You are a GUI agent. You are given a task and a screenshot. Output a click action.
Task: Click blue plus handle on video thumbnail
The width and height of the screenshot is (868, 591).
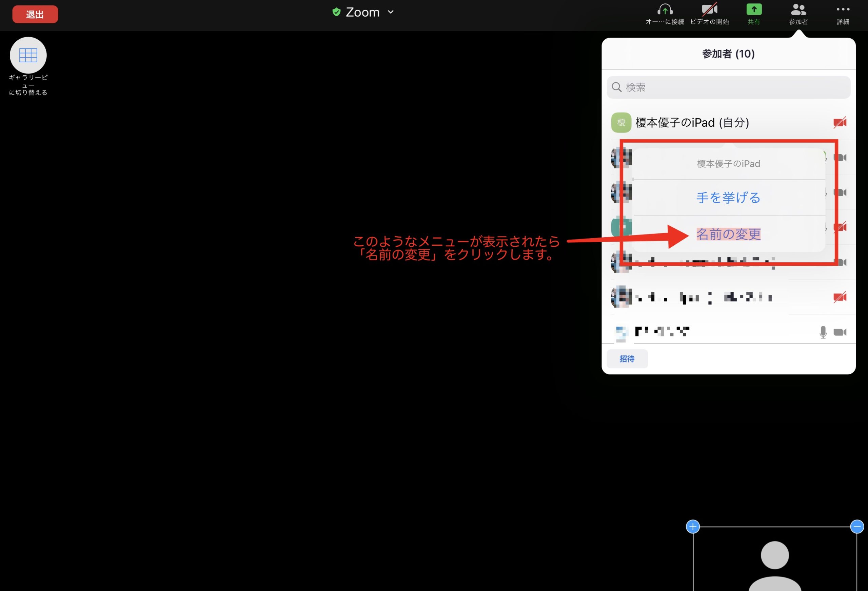coord(693,527)
